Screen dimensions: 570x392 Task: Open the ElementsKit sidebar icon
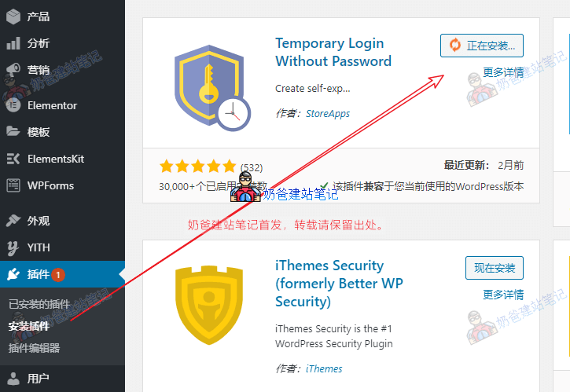[x=13, y=159]
